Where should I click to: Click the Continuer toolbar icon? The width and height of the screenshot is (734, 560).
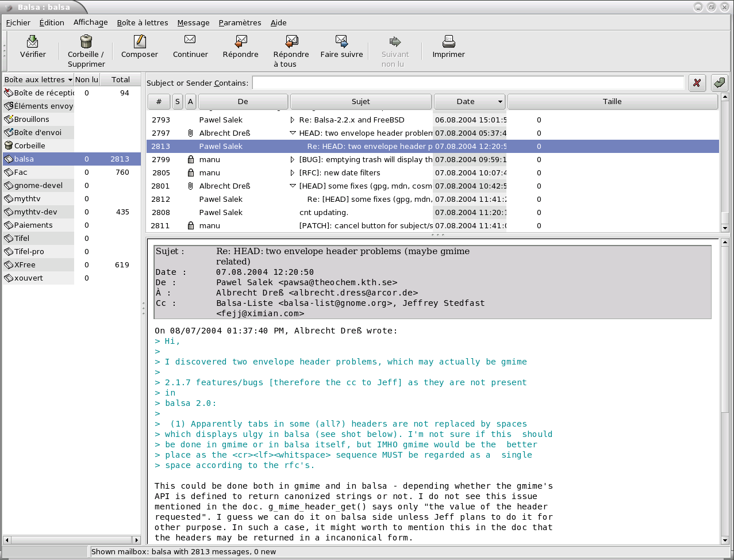190,40
